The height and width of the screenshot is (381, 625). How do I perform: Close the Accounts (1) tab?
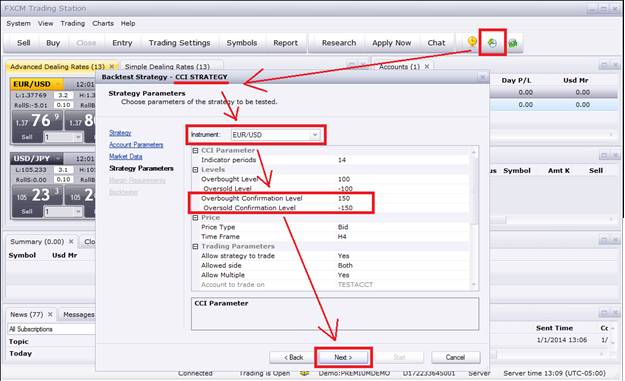(x=427, y=67)
